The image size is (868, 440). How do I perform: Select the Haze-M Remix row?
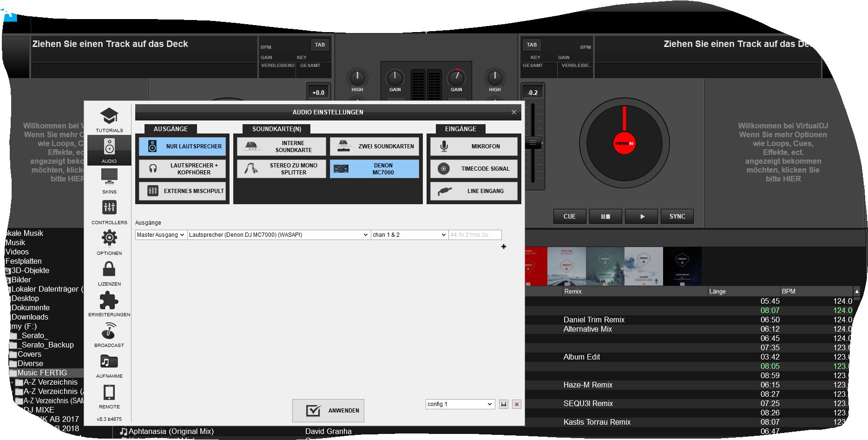(588, 385)
